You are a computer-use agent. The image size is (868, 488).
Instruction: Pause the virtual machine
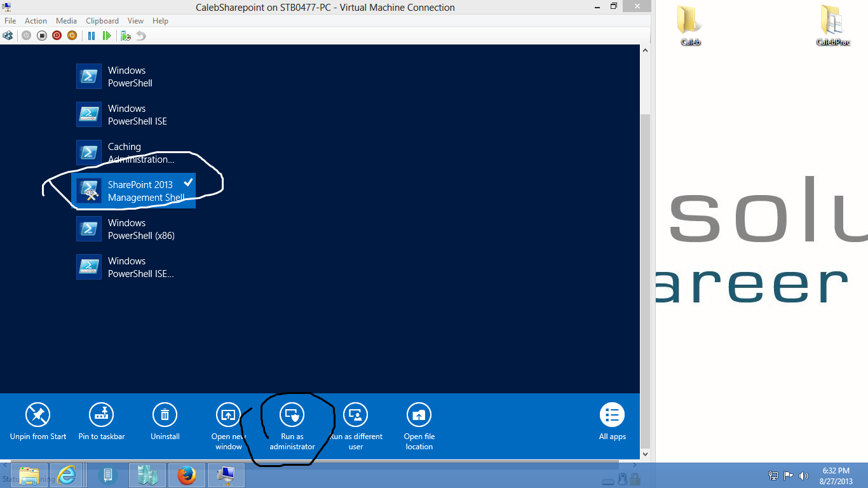pyautogui.click(x=92, y=36)
